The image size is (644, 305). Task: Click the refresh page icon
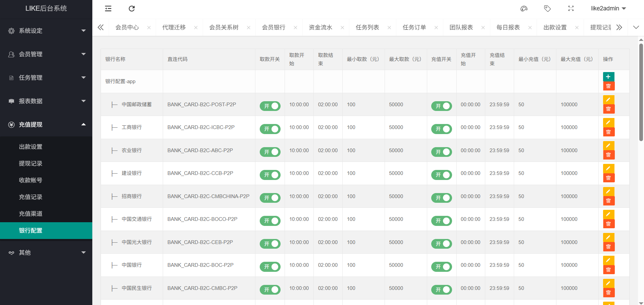coord(132,9)
